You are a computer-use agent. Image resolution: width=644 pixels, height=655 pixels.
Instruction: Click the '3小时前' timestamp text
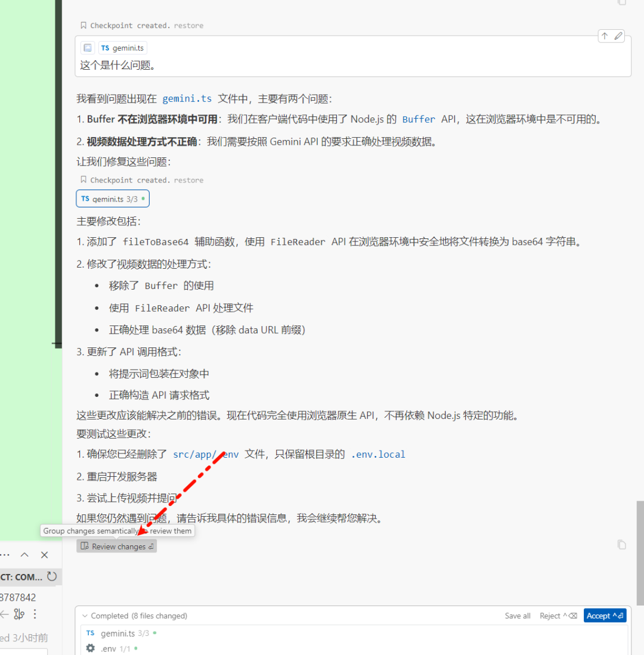[x=30, y=638]
